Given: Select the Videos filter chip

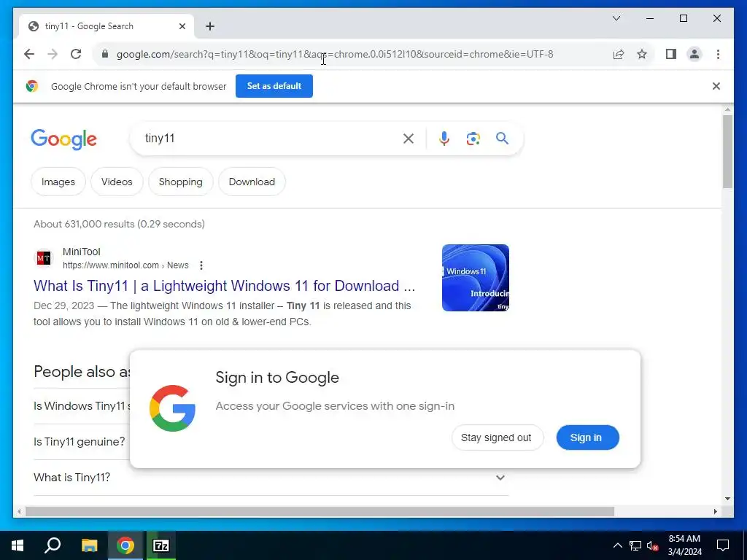Looking at the screenshot, I should click(x=117, y=182).
